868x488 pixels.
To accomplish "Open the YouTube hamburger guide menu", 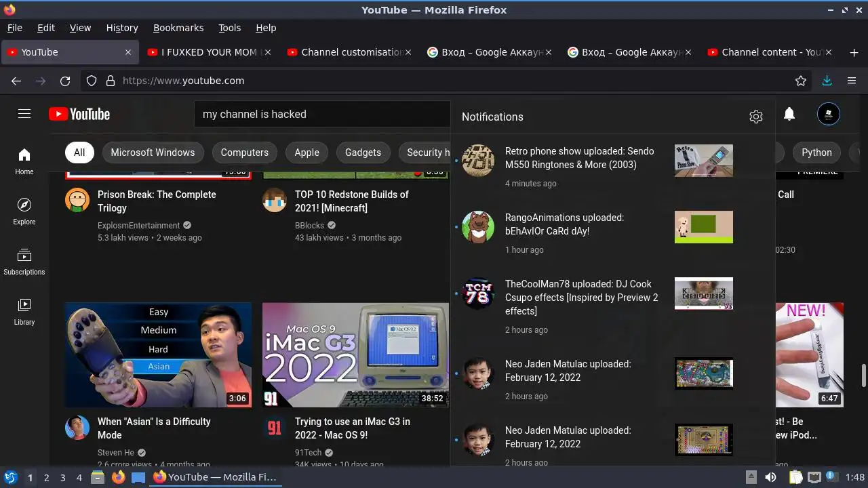I will coord(24,114).
